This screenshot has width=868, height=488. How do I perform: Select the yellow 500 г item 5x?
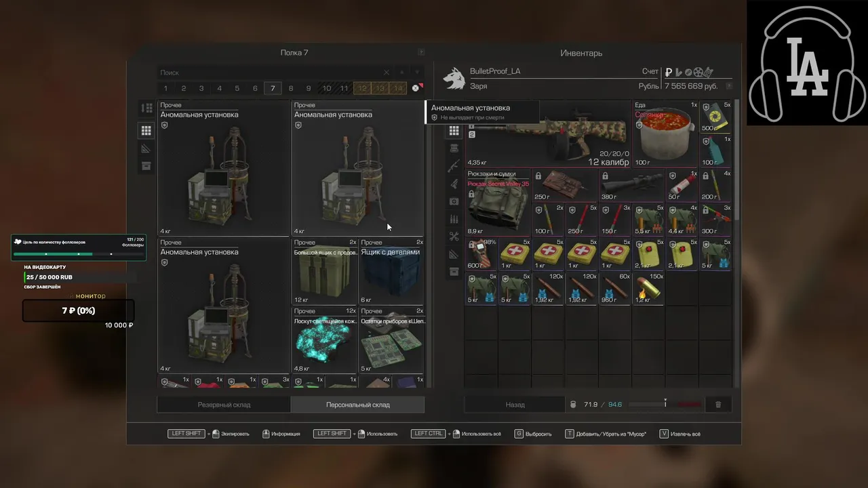715,117
